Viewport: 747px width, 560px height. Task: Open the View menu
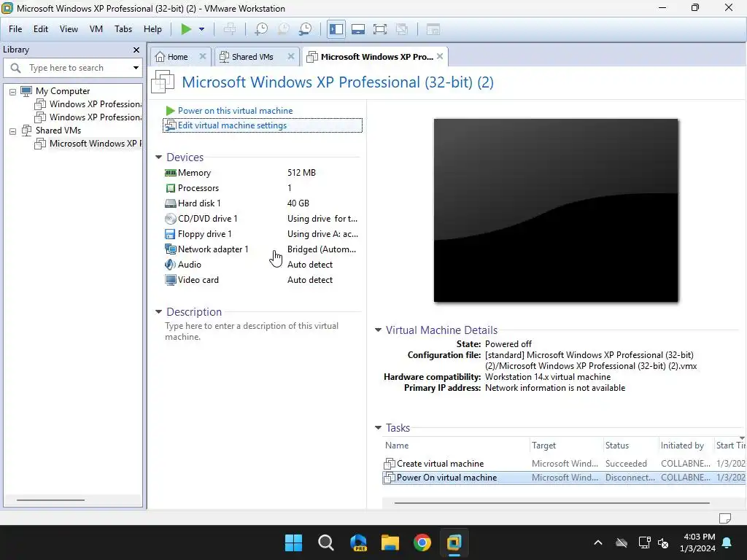[x=69, y=29]
